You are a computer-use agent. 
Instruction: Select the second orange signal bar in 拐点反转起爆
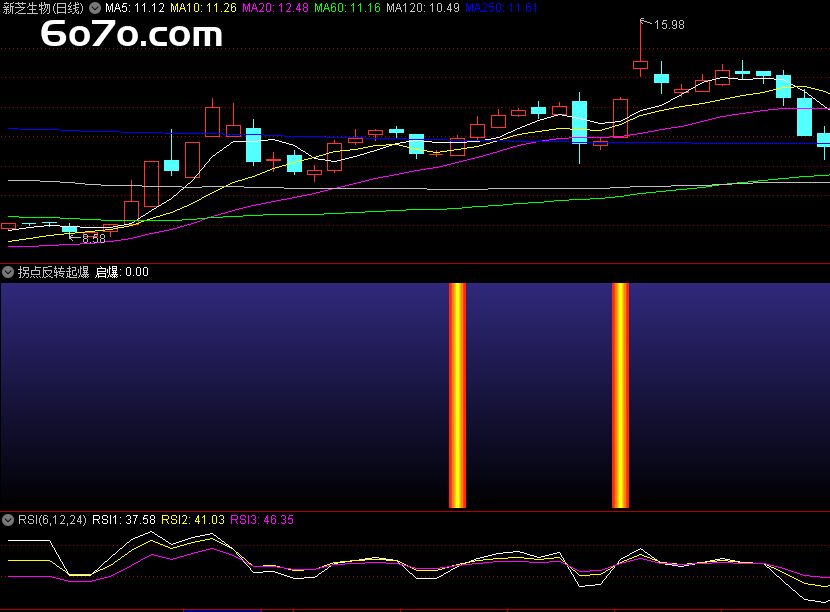tap(620, 395)
